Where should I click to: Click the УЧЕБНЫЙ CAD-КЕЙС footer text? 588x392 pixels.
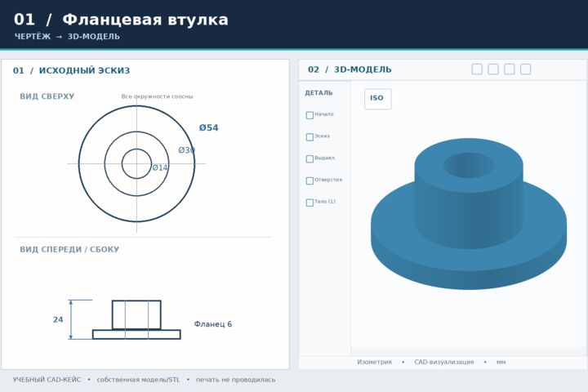coord(47,380)
